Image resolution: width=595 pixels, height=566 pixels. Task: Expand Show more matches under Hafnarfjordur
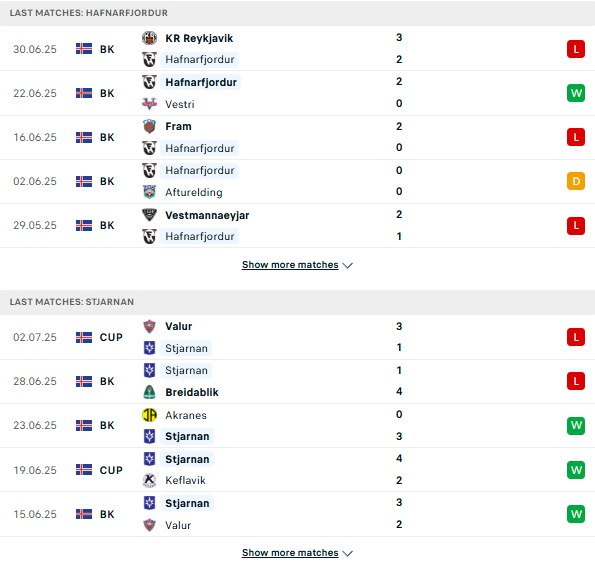coord(290,265)
